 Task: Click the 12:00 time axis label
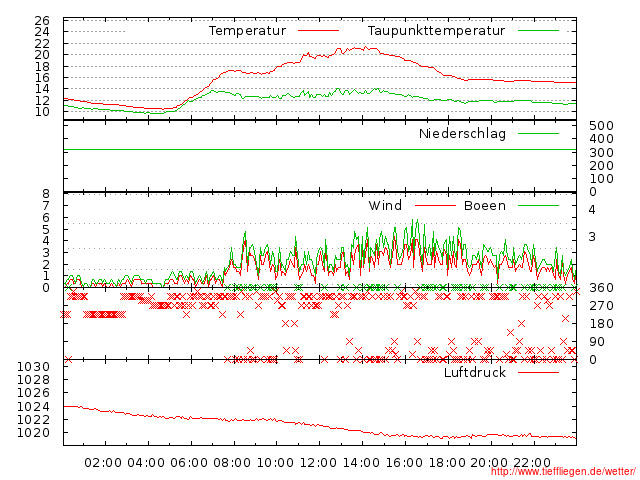tap(318, 463)
